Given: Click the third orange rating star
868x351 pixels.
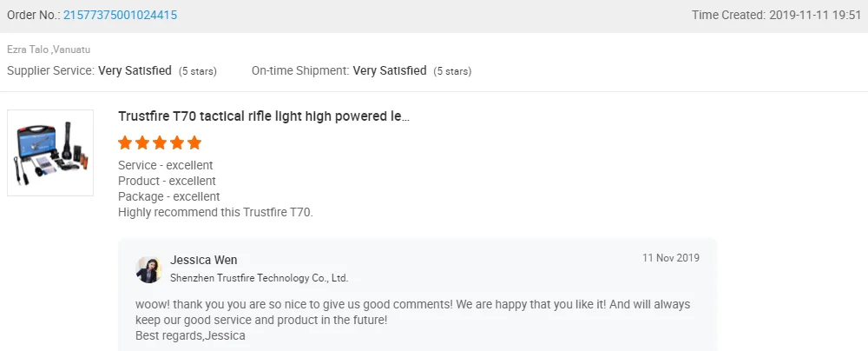Looking at the screenshot, I should (160, 142).
